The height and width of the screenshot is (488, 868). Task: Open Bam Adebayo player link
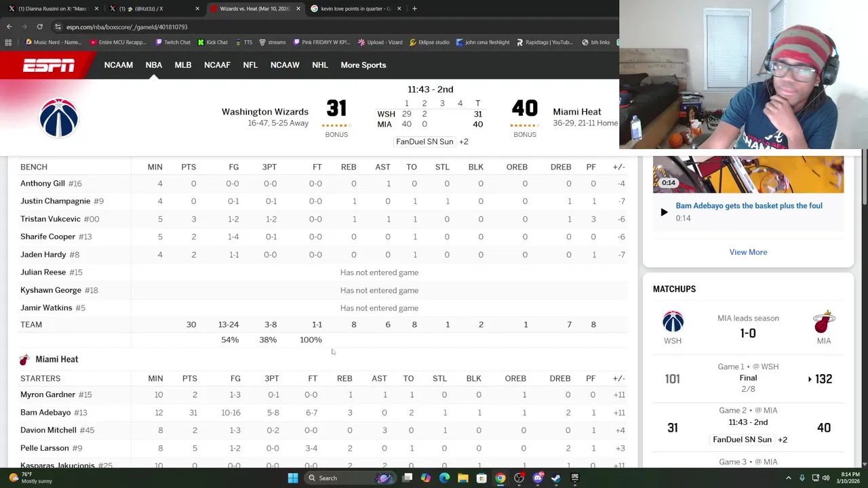pyautogui.click(x=45, y=412)
